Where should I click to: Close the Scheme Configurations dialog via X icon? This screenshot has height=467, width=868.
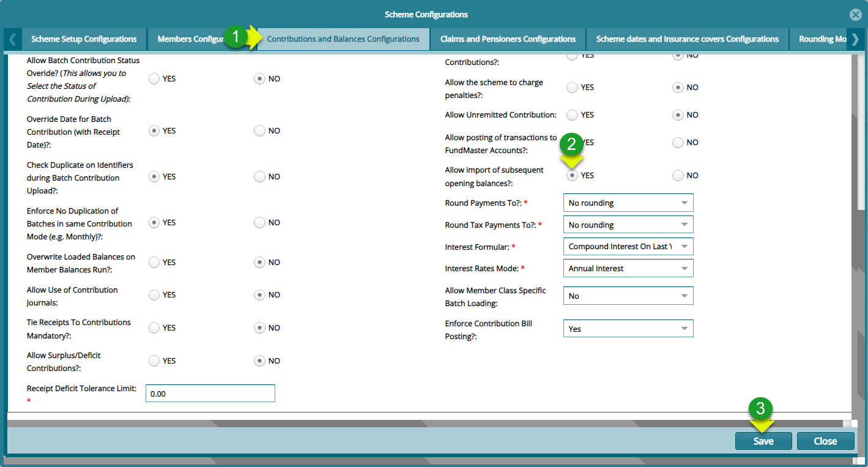pyautogui.click(x=855, y=15)
